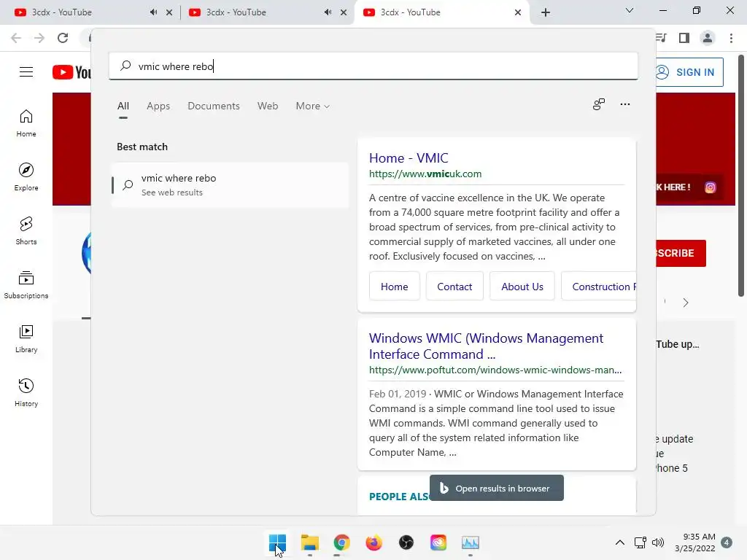The width and height of the screenshot is (747, 560).
Task: Open the Windows Start button
Action: click(x=277, y=542)
